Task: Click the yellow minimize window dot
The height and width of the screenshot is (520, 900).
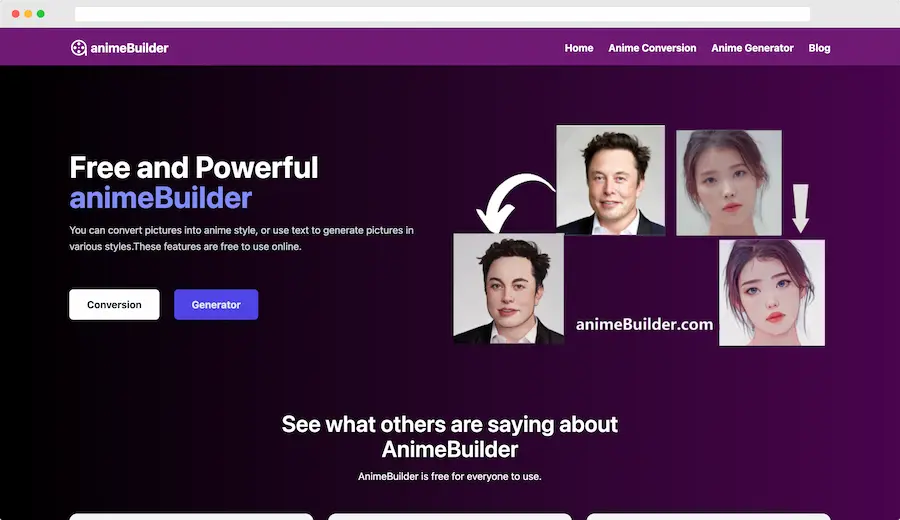Action: (28, 14)
